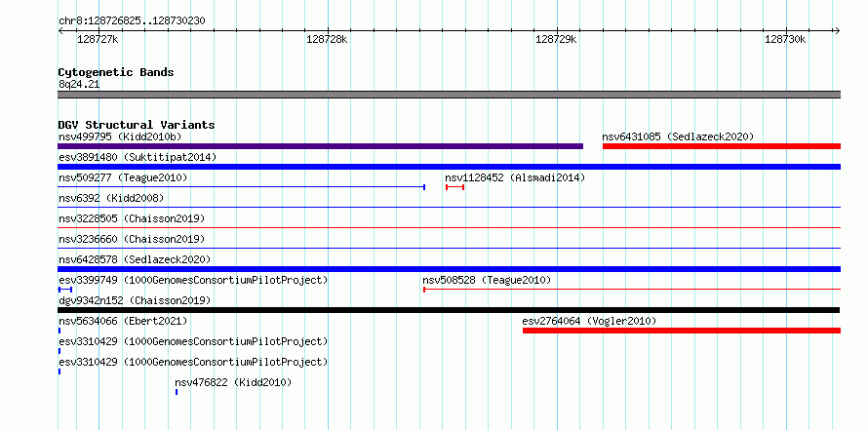Open the nsv6392 (Kidd2008) label
This screenshot has width=868, height=430.
coord(111,198)
